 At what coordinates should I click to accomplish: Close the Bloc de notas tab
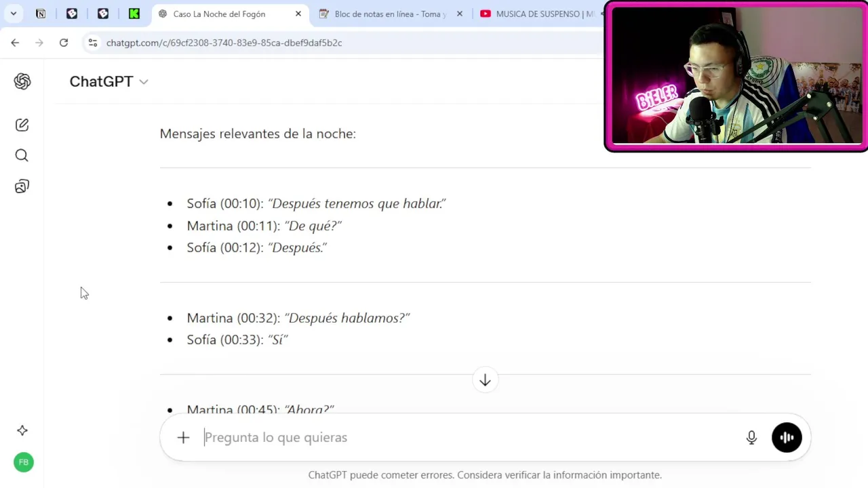(459, 14)
